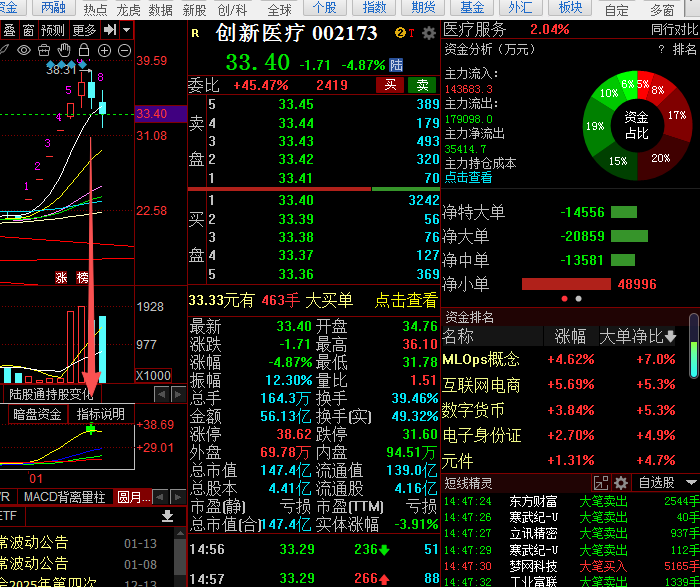Image resolution: width=700 pixels, height=587 pixels.
Task: Open settings gear next to 002173
Action: click(x=429, y=33)
